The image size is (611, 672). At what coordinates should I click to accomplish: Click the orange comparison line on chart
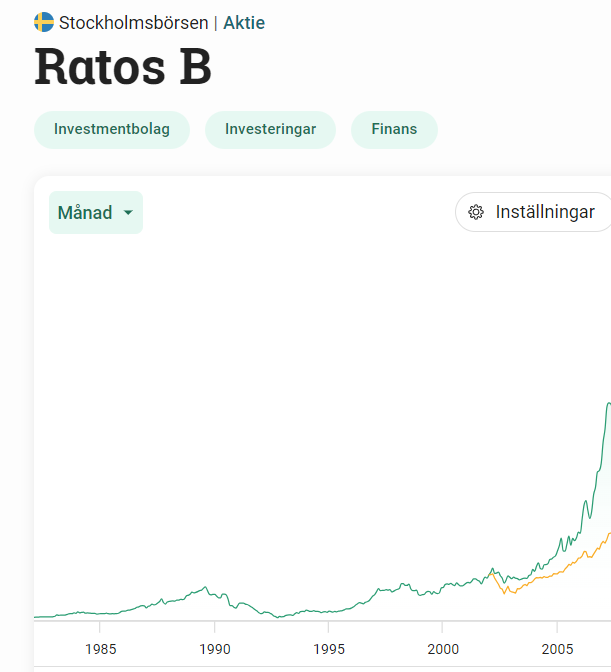pyautogui.click(x=560, y=568)
